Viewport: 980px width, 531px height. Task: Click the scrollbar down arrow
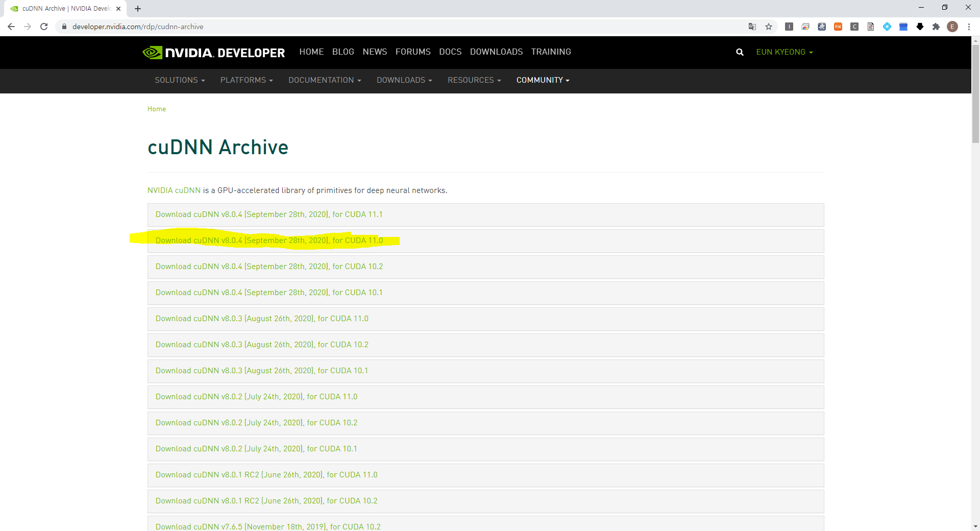click(975, 526)
